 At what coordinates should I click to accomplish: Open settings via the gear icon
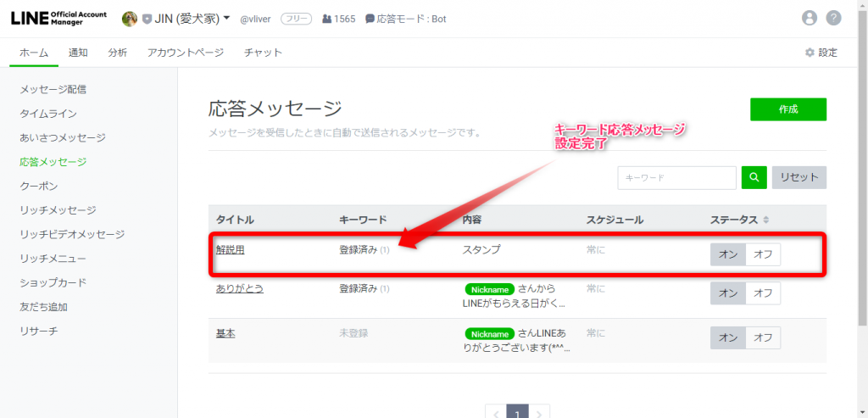[x=810, y=53]
